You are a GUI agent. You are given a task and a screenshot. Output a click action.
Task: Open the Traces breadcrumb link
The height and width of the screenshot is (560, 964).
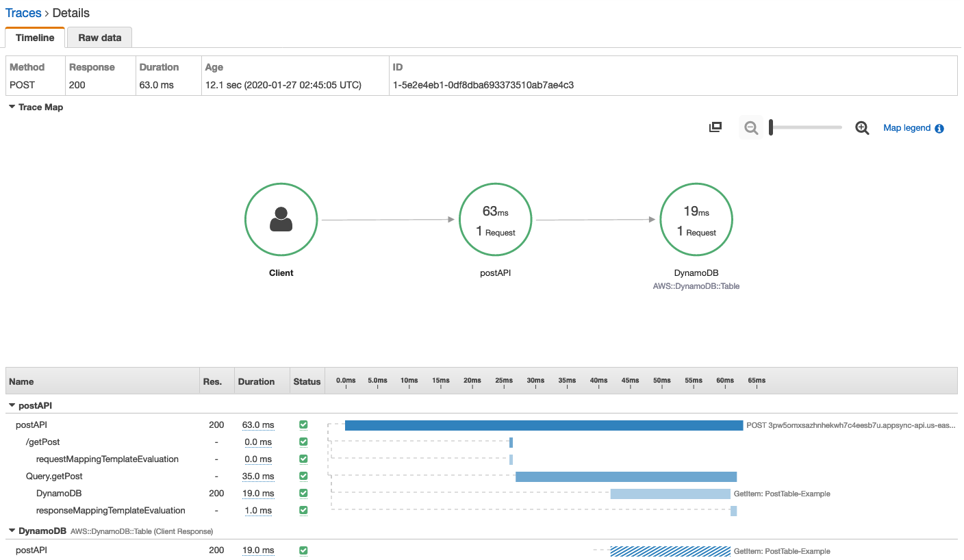[23, 12]
